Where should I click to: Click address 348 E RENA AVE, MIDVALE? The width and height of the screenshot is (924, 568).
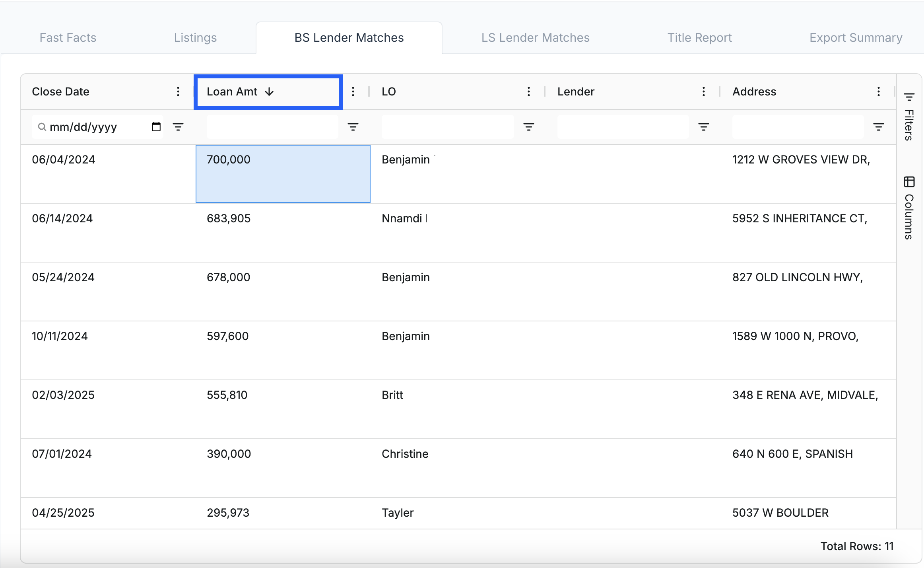[805, 395]
